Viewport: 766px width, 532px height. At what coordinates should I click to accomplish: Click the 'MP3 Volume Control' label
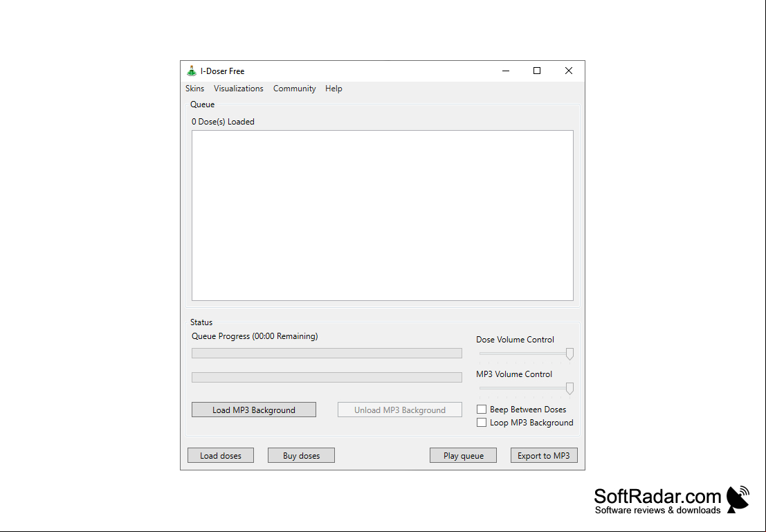point(514,374)
